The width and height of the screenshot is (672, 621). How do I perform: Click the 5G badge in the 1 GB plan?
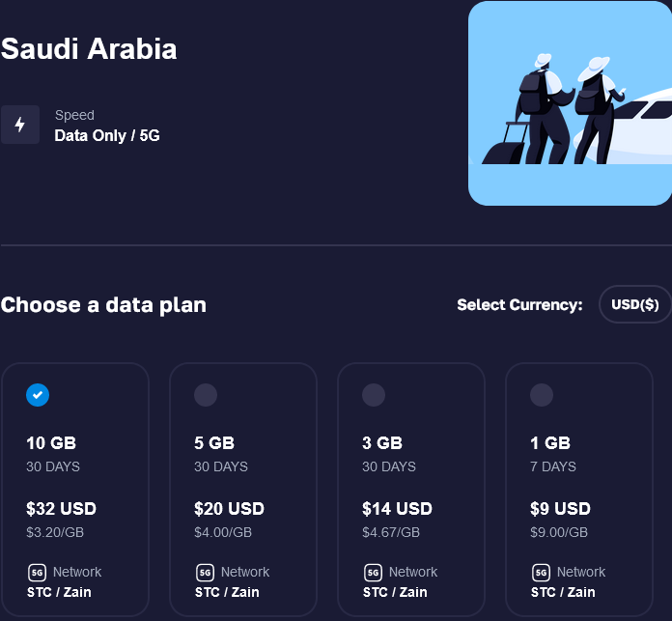[541, 573]
